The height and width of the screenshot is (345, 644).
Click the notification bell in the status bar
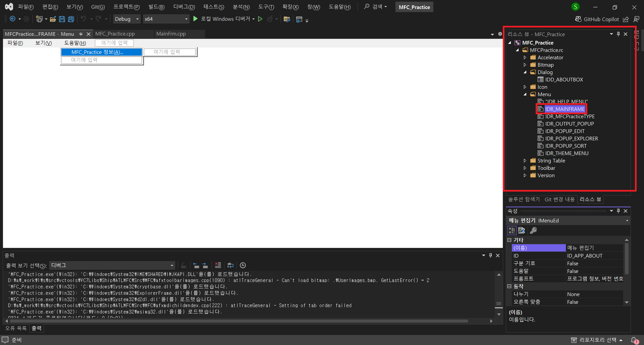(634, 340)
